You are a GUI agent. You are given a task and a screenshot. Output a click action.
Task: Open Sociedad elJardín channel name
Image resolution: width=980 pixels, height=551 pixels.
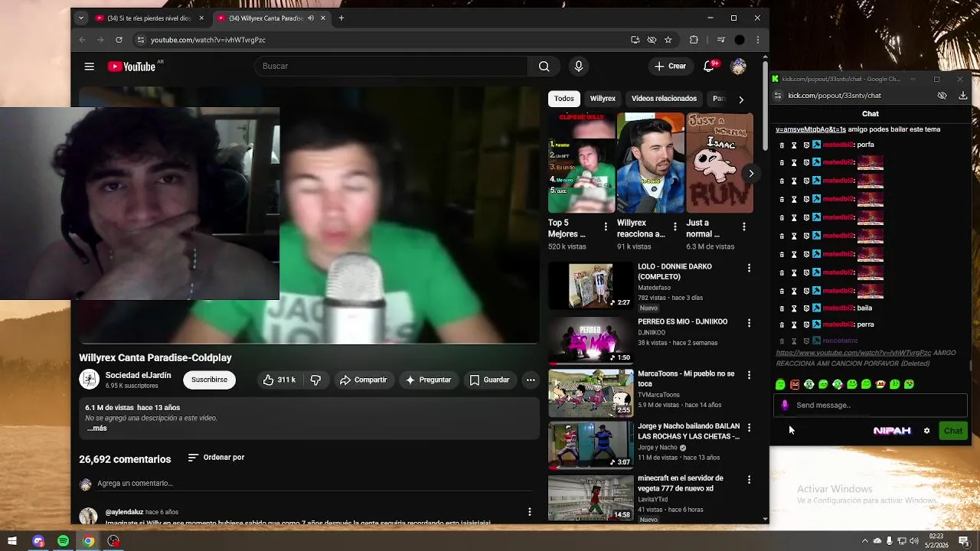pos(138,376)
